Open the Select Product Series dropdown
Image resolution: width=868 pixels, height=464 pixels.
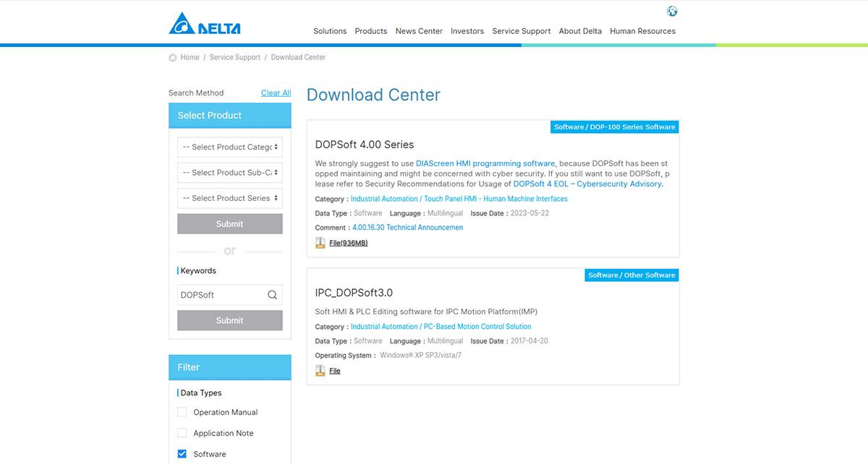230,198
